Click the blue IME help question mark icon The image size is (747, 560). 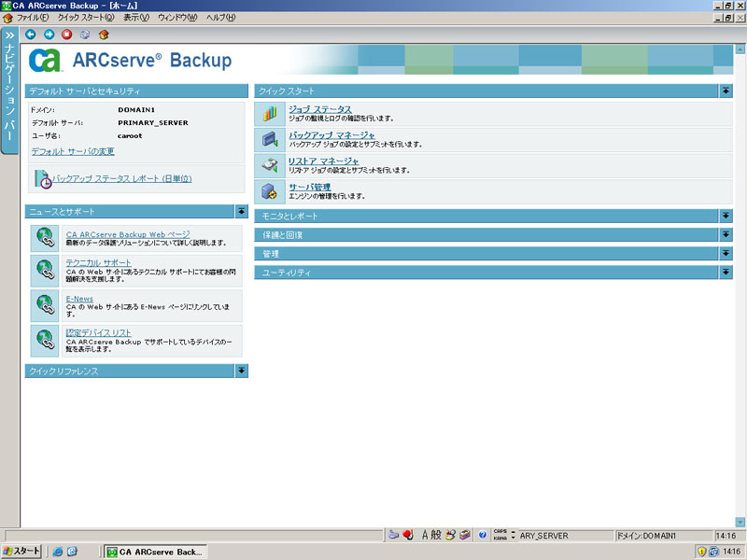tap(482, 535)
